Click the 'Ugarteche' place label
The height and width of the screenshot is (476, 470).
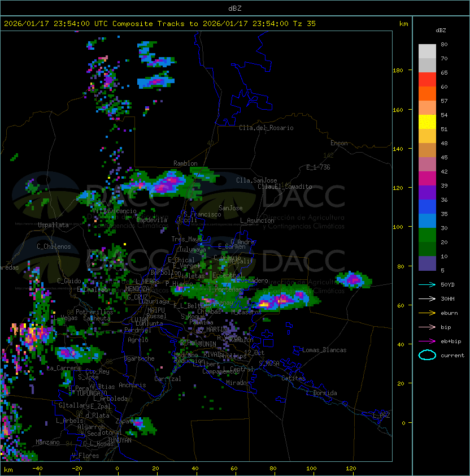pyautogui.click(x=140, y=358)
